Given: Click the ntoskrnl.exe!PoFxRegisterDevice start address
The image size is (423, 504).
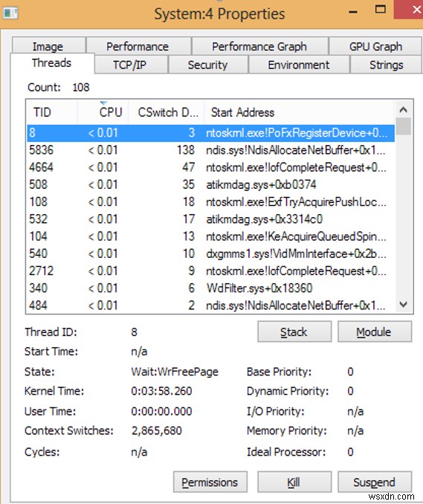Looking at the screenshot, I should (297, 133).
